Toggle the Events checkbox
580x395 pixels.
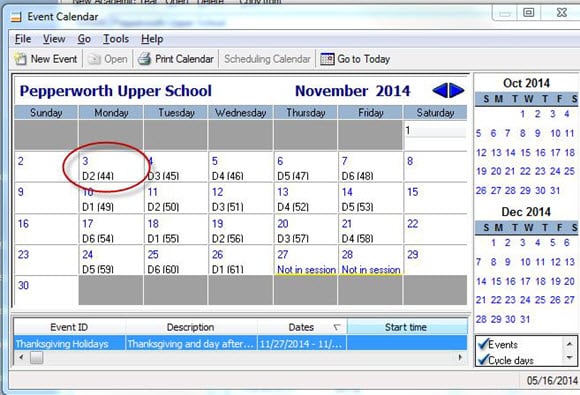click(x=483, y=344)
